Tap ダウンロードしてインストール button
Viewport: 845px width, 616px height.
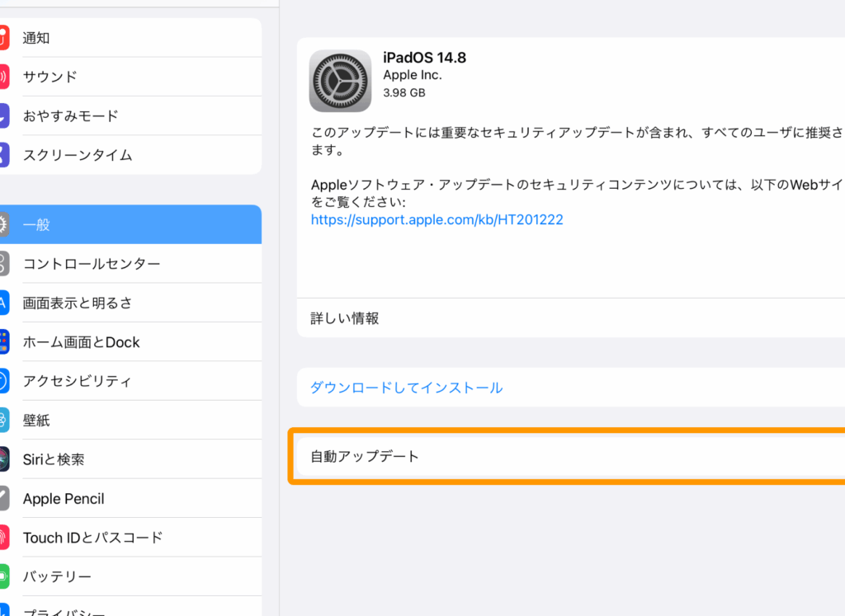click(571, 387)
